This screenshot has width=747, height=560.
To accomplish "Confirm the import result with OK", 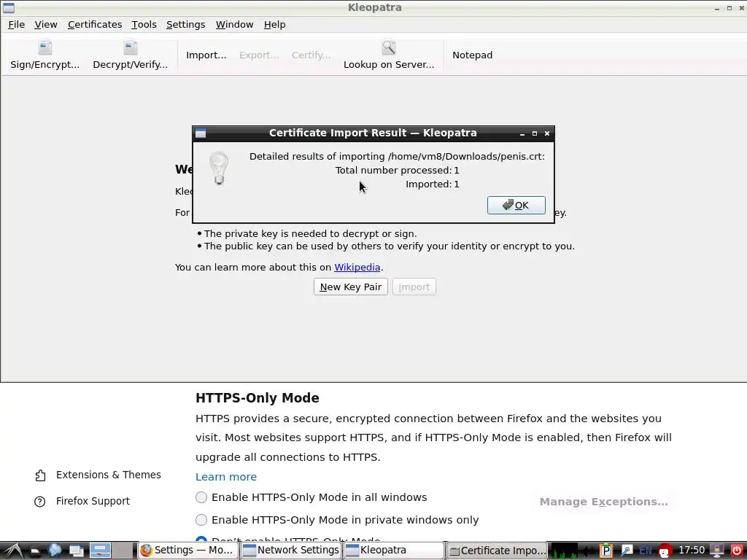I will coord(516,205).
